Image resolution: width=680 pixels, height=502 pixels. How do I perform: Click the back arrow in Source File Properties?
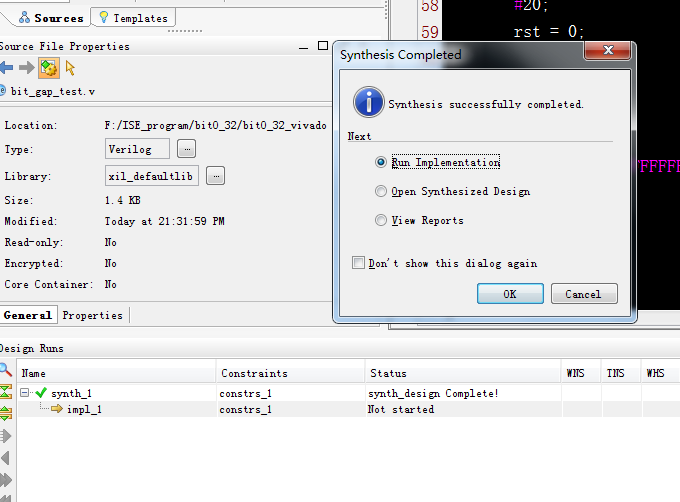point(6,68)
